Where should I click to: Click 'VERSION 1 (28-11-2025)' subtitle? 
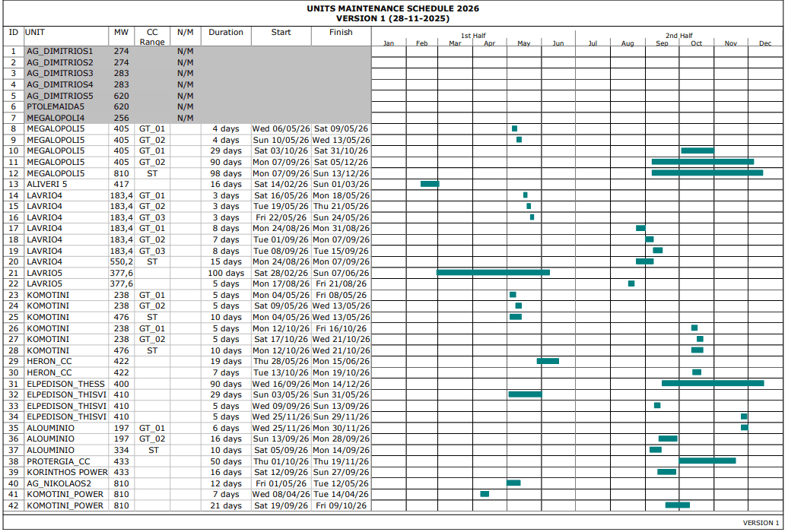point(392,18)
